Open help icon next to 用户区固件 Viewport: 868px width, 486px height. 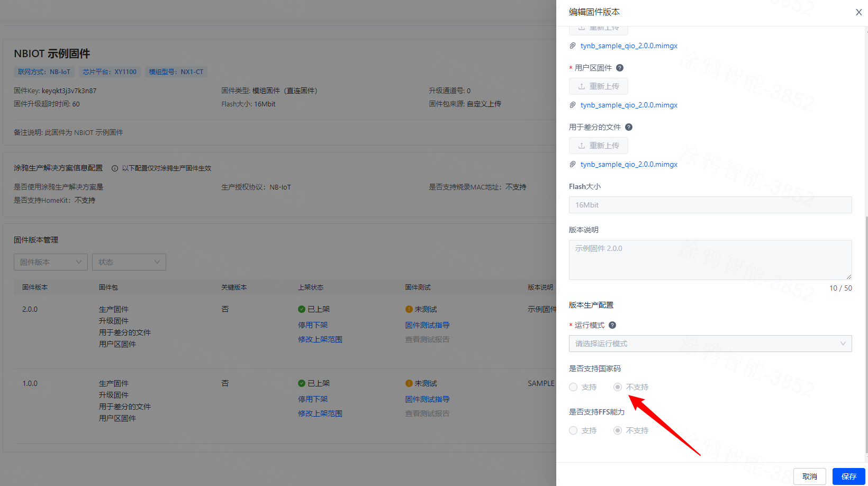[620, 68]
